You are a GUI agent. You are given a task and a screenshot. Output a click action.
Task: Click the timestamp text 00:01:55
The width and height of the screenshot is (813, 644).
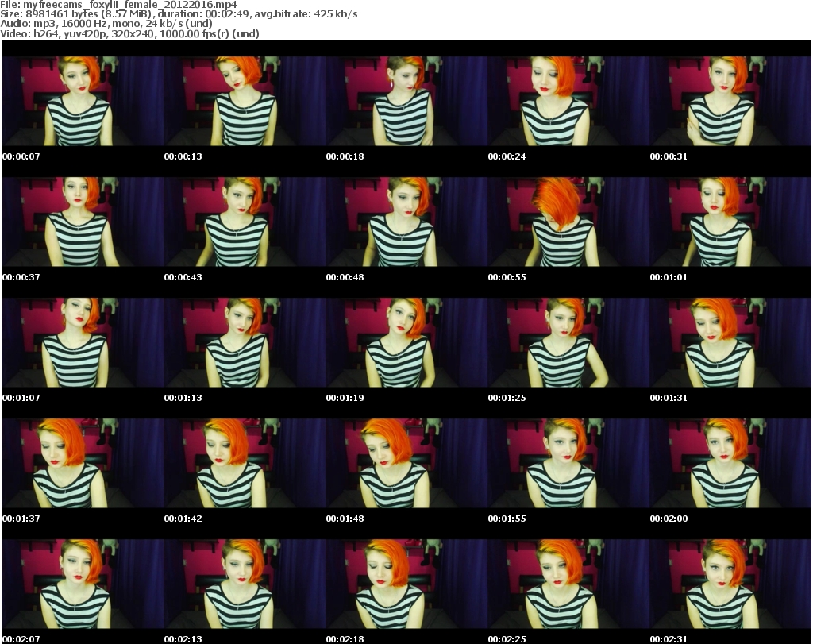[507, 519]
